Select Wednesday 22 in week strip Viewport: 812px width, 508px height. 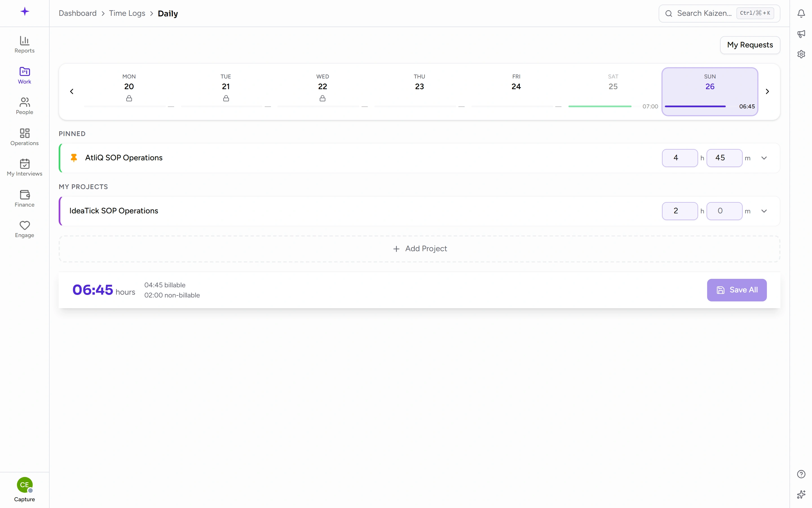pos(323,91)
